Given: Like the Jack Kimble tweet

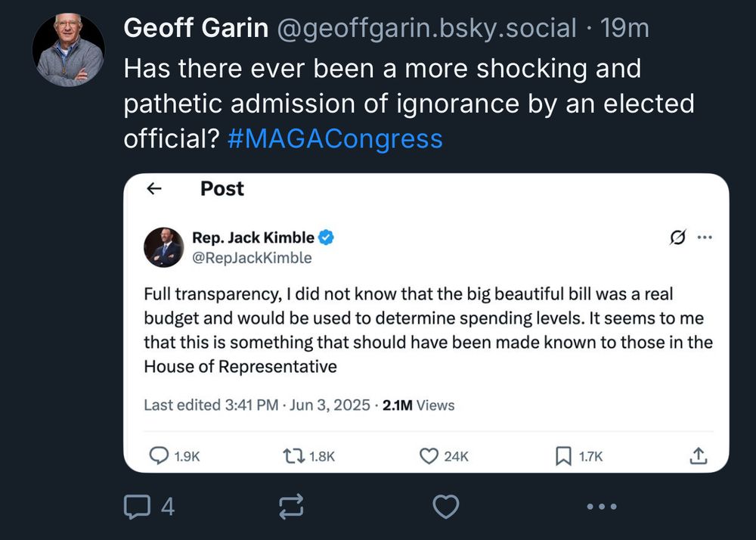Looking at the screenshot, I should (x=429, y=455).
